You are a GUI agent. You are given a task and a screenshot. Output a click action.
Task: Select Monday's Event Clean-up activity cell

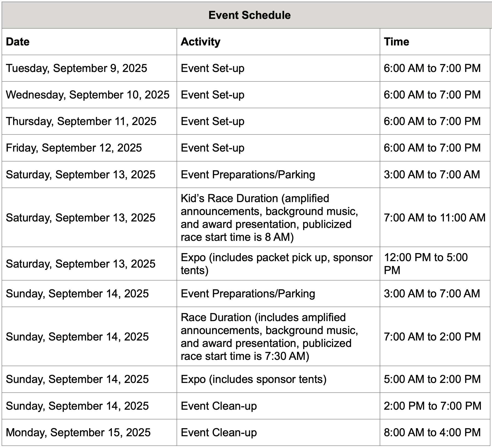click(x=219, y=432)
